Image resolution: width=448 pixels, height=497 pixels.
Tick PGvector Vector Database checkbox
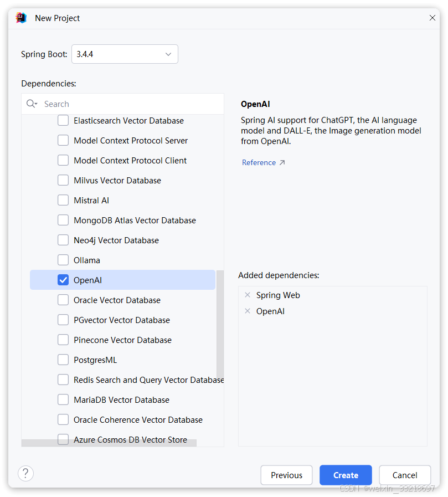[x=63, y=320]
